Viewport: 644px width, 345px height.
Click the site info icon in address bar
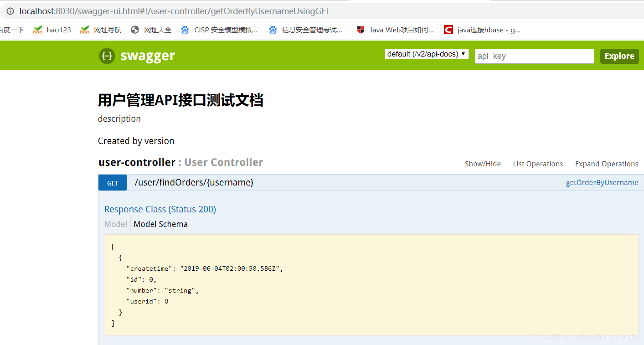coord(10,11)
